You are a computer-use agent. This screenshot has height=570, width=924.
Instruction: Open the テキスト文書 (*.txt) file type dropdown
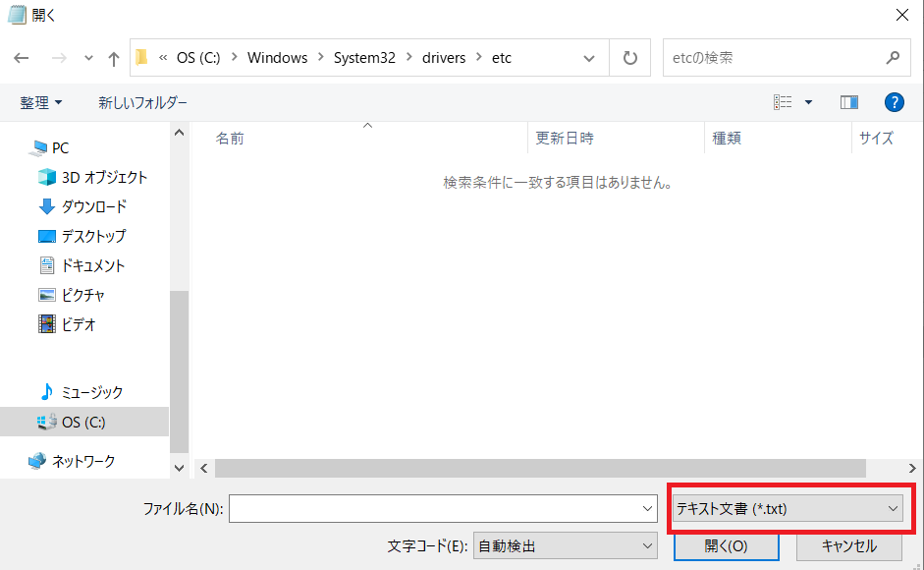point(789,508)
